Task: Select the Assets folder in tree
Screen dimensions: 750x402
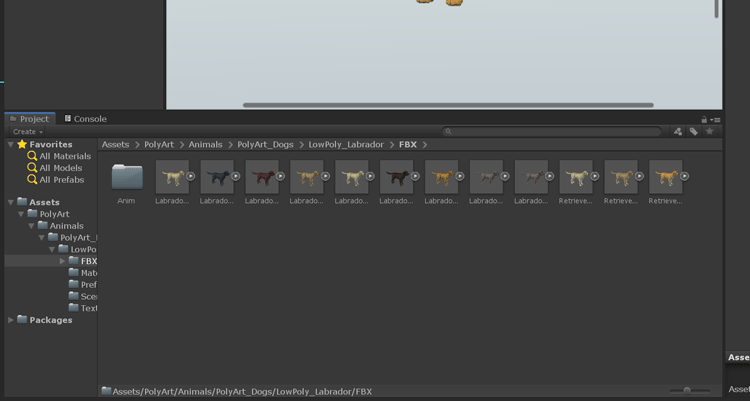Action: (x=44, y=202)
